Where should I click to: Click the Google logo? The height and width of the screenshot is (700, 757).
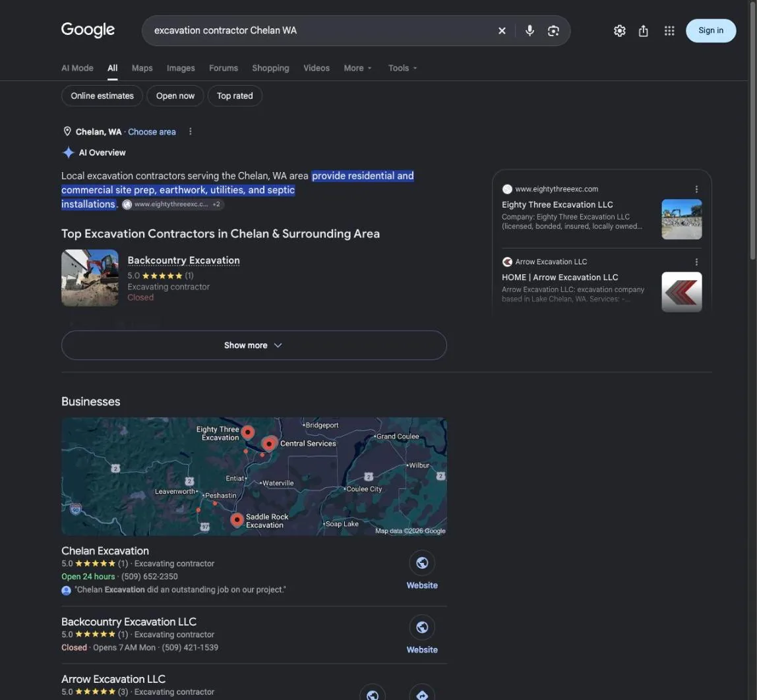coord(88,30)
